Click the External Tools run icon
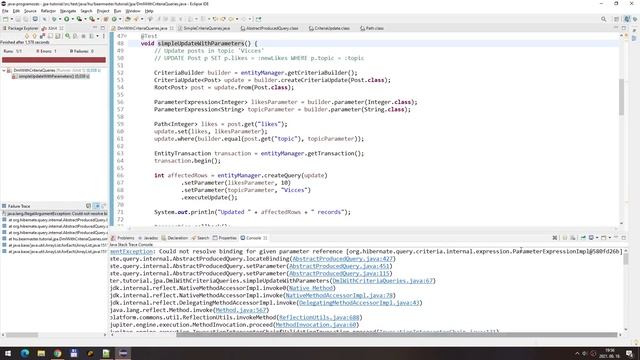 [92, 19]
